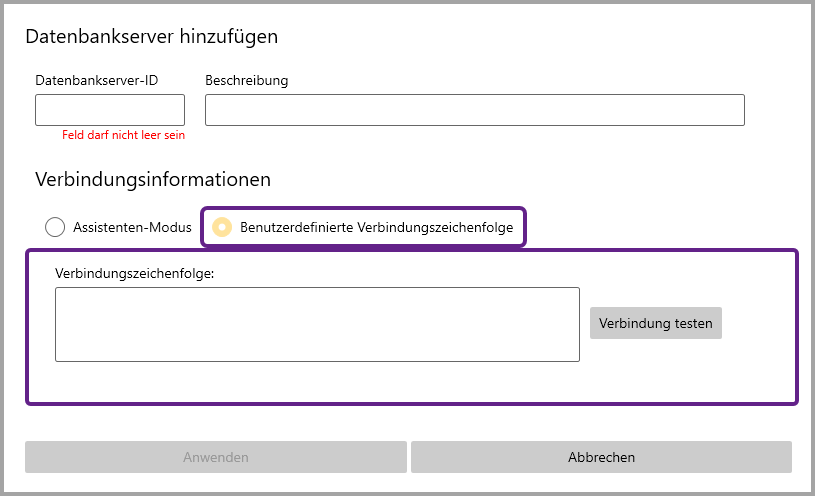Click the 'Assistenten-Modus' label text
Viewport: 815px width, 496px height.
tap(132, 227)
